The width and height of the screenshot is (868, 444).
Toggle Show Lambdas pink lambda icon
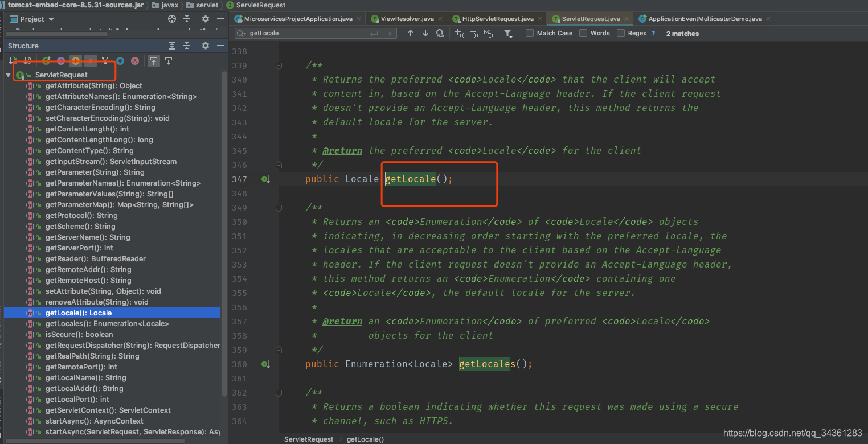(x=135, y=60)
